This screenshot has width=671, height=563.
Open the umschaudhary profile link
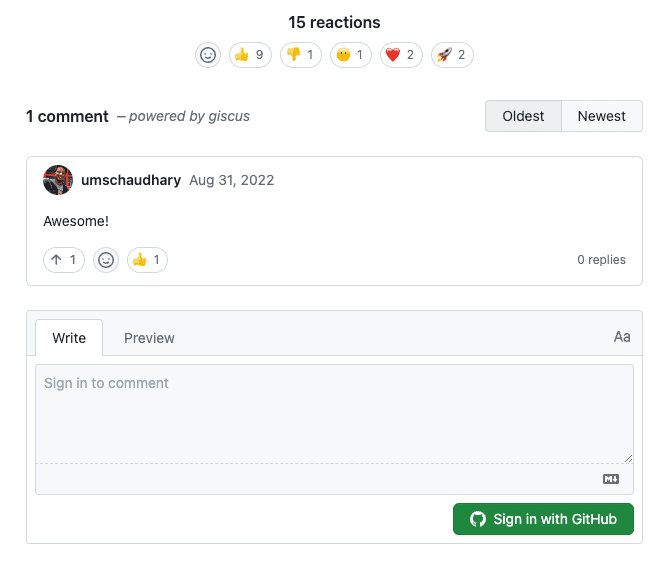pos(131,180)
